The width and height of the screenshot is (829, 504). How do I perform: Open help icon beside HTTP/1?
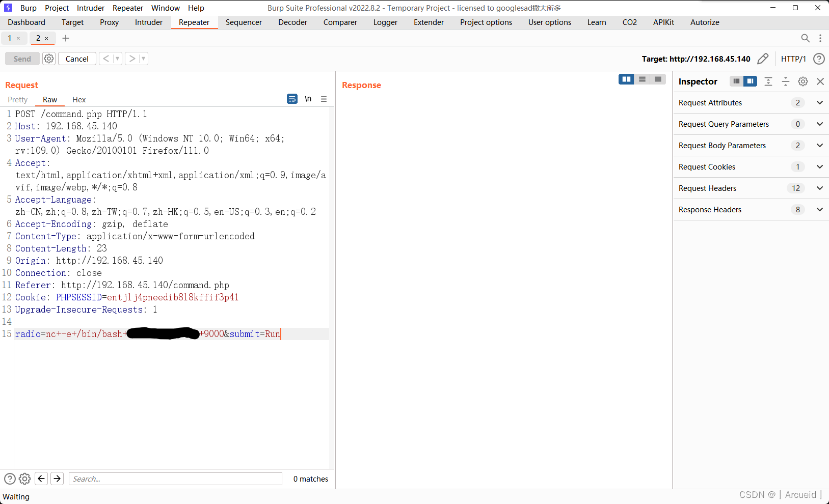pos(819,59)
